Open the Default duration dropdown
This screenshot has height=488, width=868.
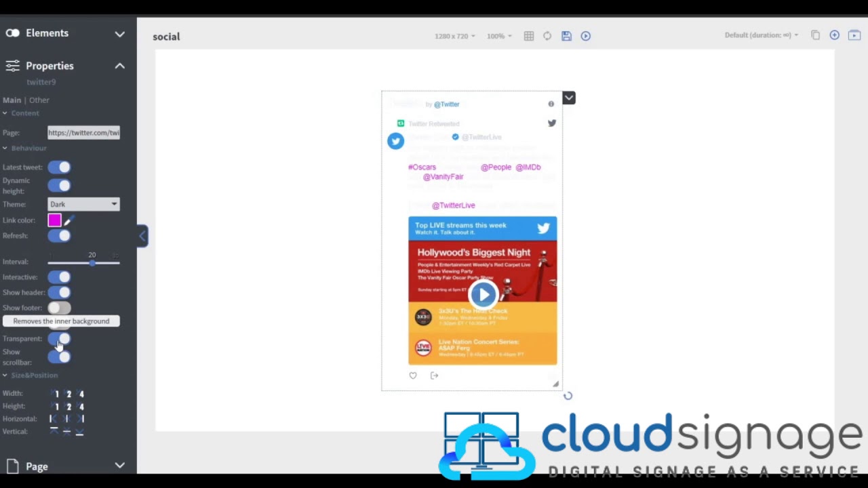(762, 35)
